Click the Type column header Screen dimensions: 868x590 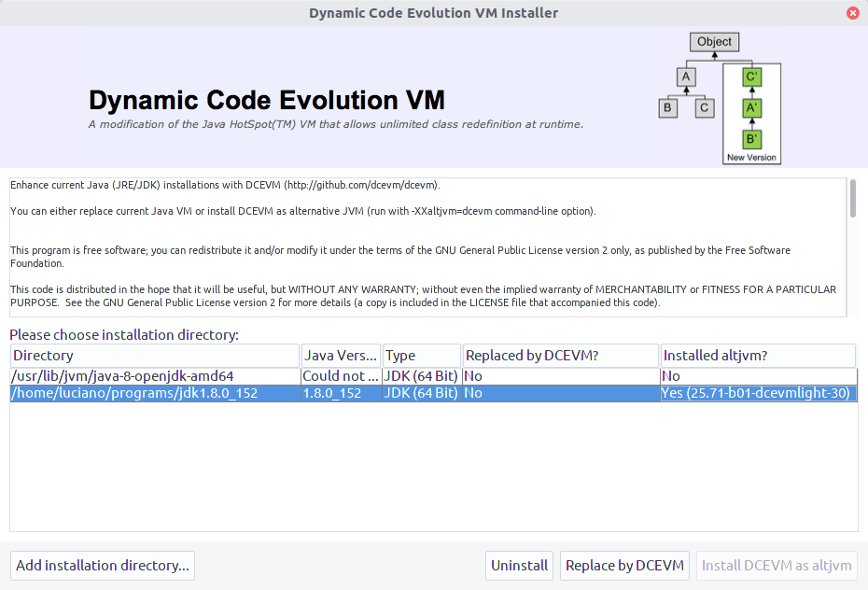421,356
